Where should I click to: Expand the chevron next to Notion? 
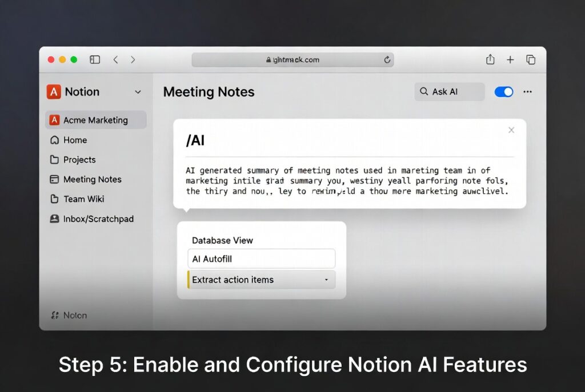[x=137, y=91]
